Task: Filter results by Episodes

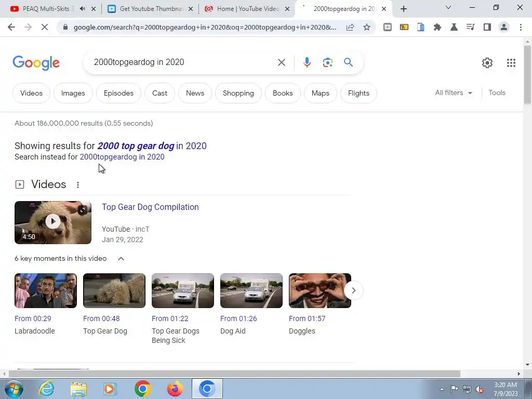Action: point(118,93)
